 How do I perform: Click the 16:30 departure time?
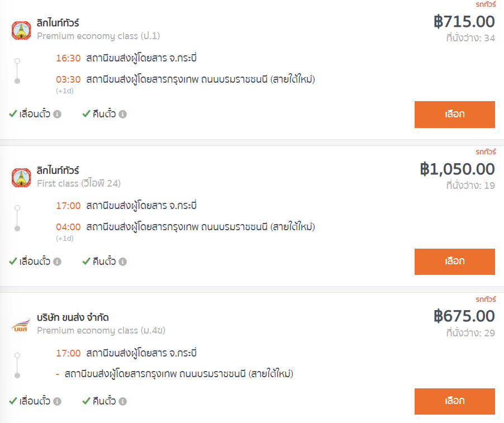[68, 58]
